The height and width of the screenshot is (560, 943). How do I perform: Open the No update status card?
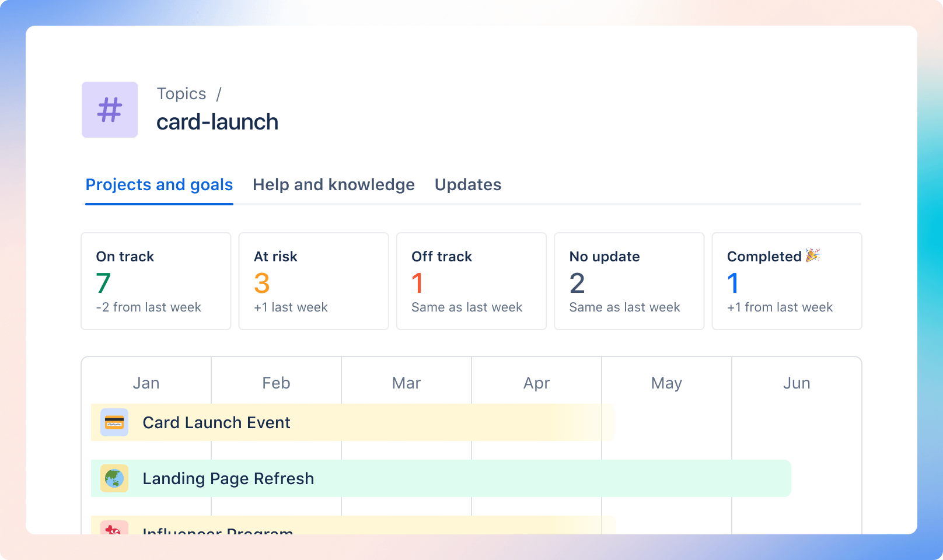(629, 281)
